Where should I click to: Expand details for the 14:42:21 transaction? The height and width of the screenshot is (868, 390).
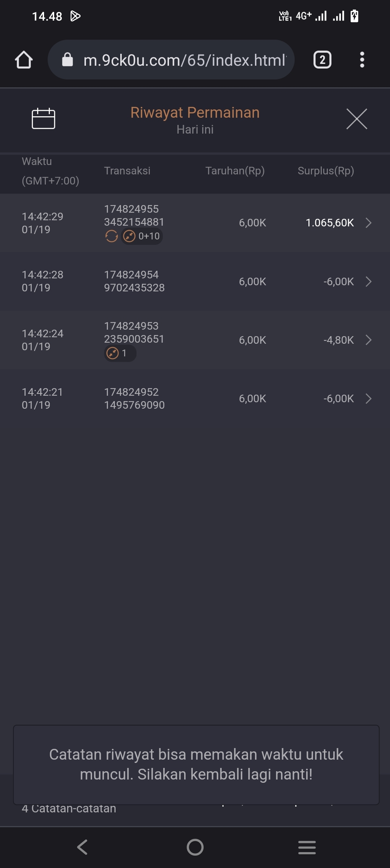[x=368, y=399]
